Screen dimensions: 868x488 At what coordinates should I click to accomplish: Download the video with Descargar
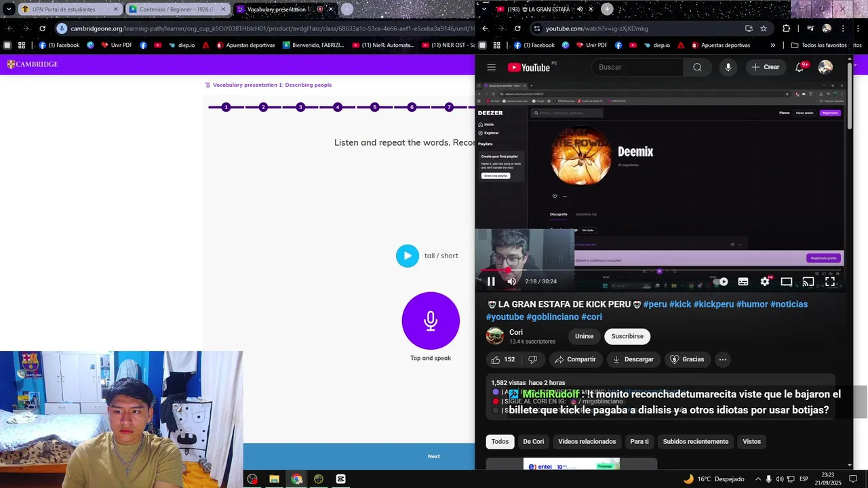click(x=633, y=359)
